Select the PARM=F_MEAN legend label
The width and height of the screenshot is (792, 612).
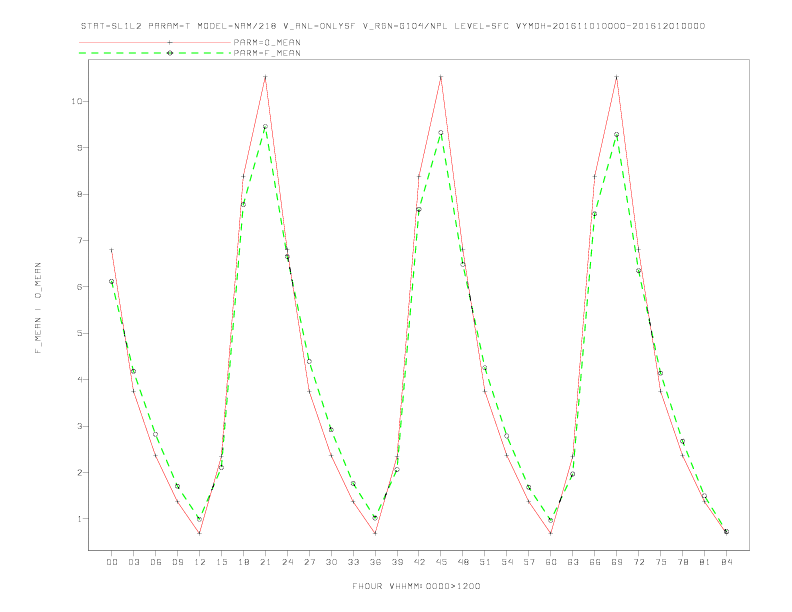tap(267, 53)
